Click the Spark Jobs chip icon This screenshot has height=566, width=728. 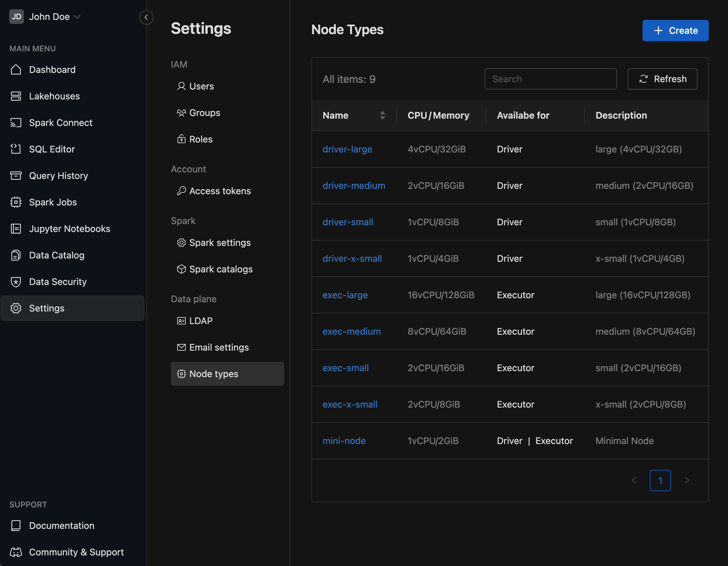16,202
